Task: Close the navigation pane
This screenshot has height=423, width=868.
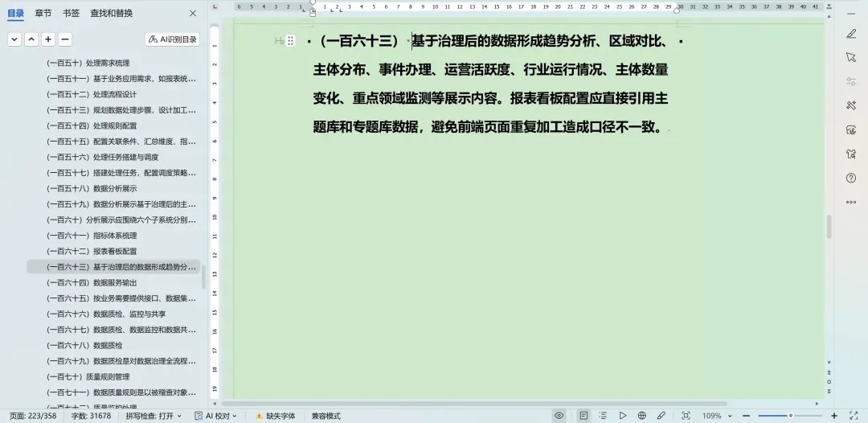Action: coord(193,14)
